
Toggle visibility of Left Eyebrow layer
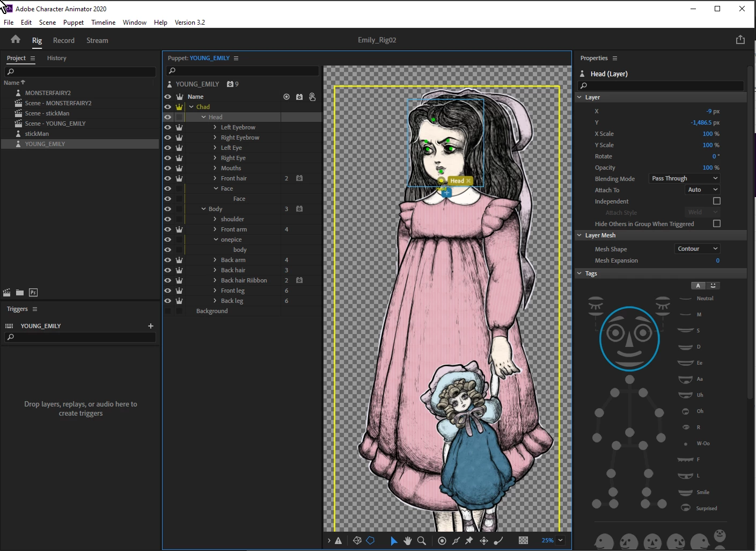(x=168, y=127)
